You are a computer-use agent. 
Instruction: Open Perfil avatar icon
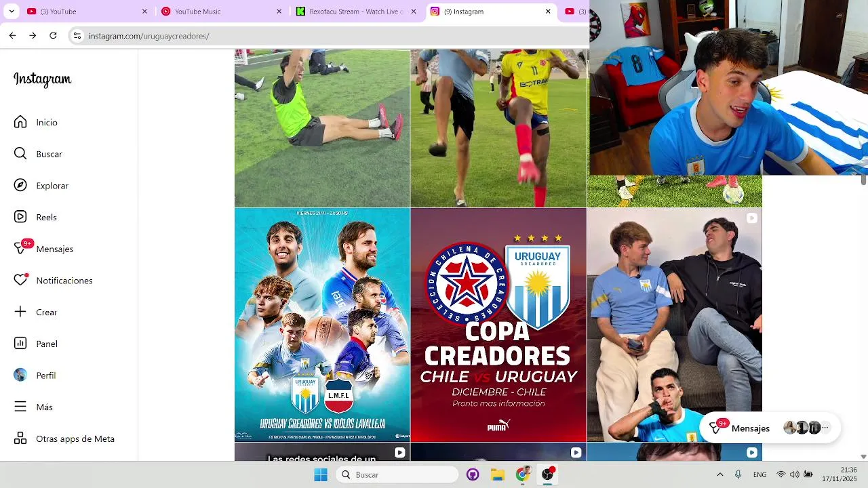pos(20,375)
